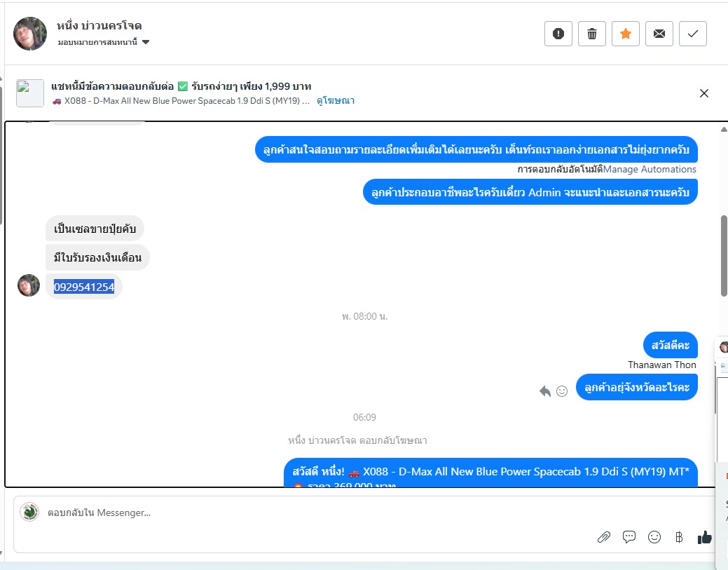The height and width of the screenshot is (570, 728).
Task: Open the ดูโฆษณา ad link
Action: (x=335, y=101)
